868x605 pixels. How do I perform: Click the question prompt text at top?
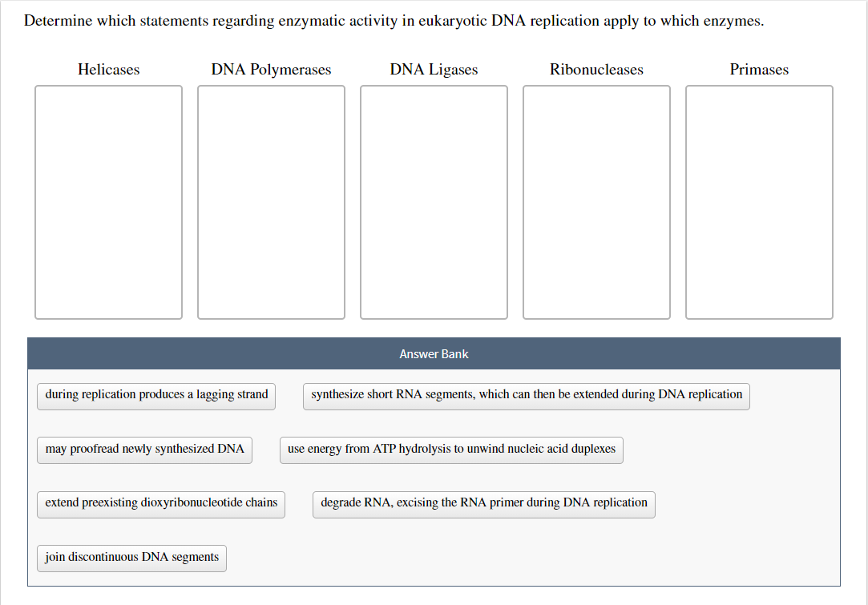393,20
